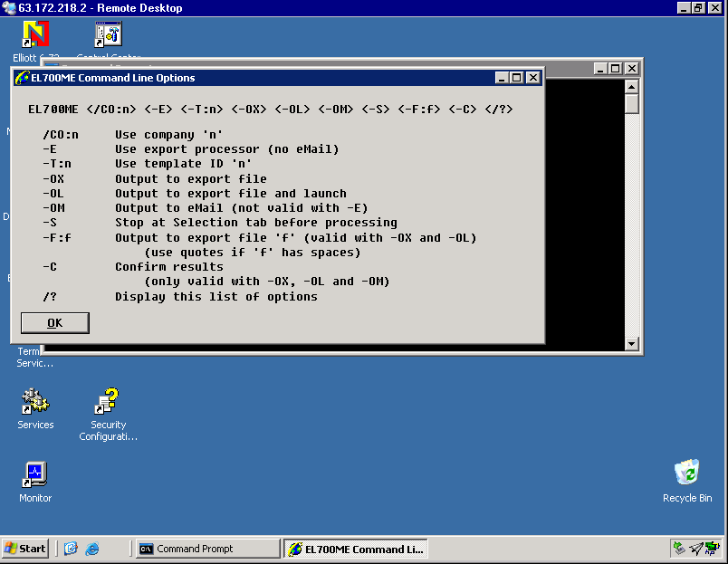Click the '-F:f' switch label in the list

coord(57,238)
